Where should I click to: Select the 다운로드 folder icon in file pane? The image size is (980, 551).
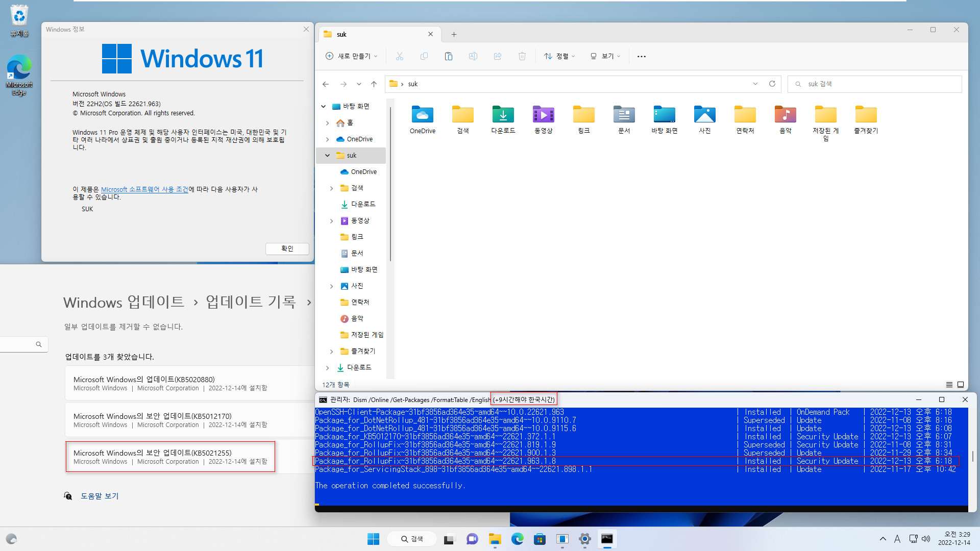[x=503, y=120]
